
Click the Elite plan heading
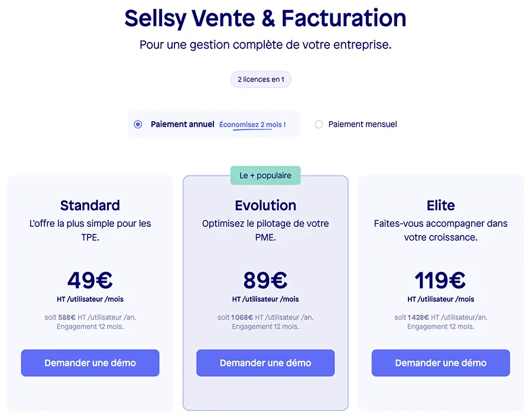441,206
